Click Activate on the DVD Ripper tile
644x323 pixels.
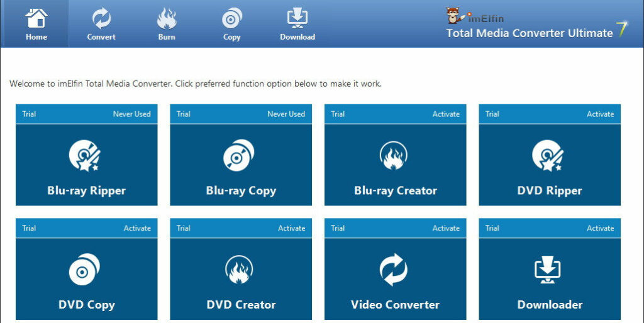pyautogui.click(x=601, y=114)
